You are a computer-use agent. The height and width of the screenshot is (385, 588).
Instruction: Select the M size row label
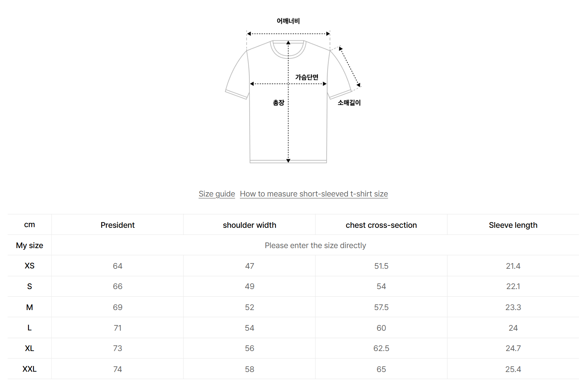[30, 307]
